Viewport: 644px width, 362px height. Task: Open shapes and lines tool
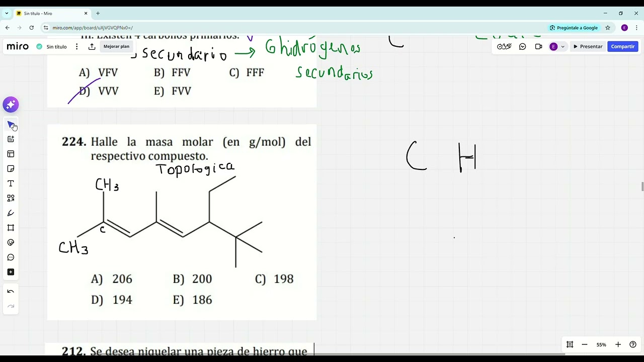click(11, 198)
